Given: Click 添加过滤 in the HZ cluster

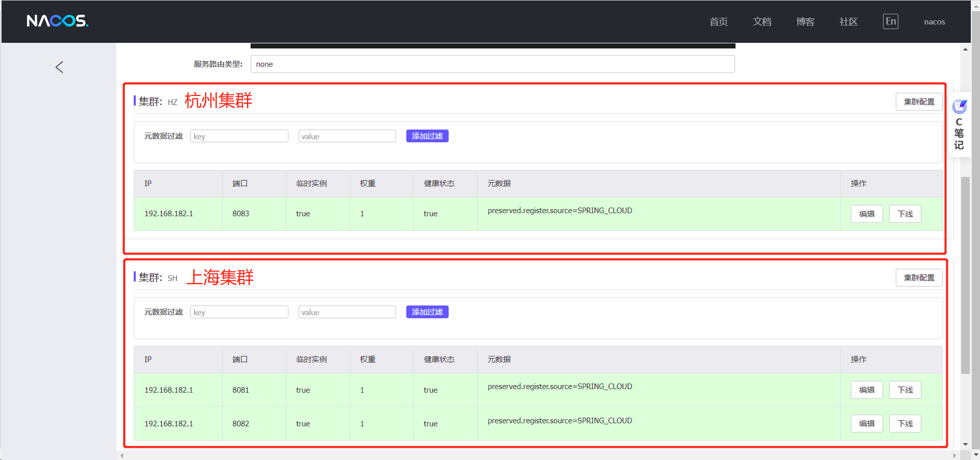Looking at the screenshot, I should 427,136.
